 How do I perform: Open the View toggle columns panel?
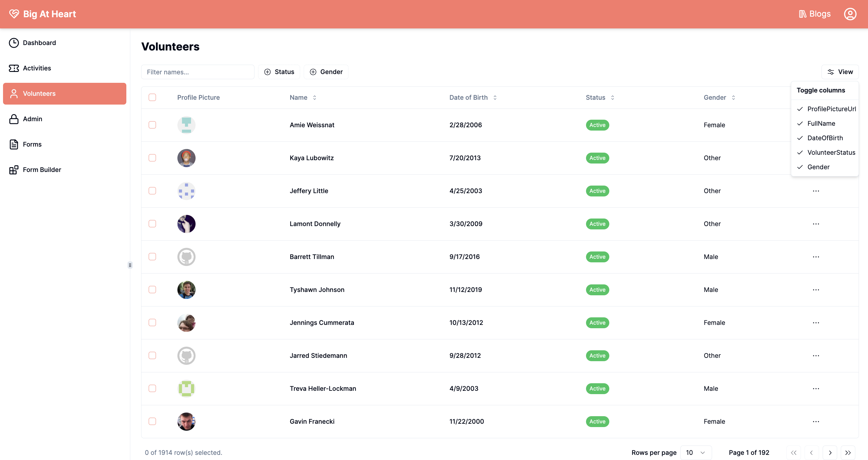pos(840,71)
